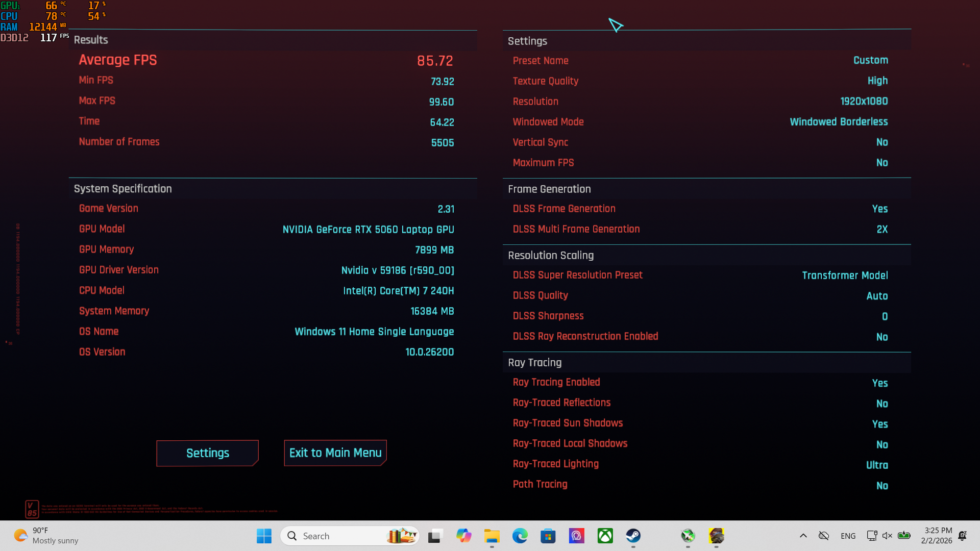Click the Windows Start button
980x551 pixels.
pyautogui.click(x=264, y=536)
